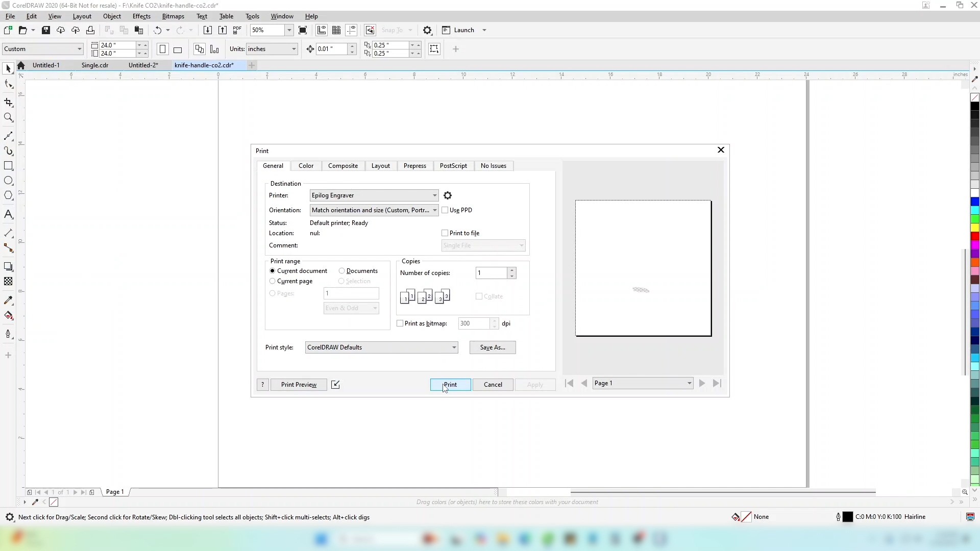This screenshot has height=551, width=980.
Task: Select the Current page radio button
Action: pyautogui.click(x=273, y=281)
